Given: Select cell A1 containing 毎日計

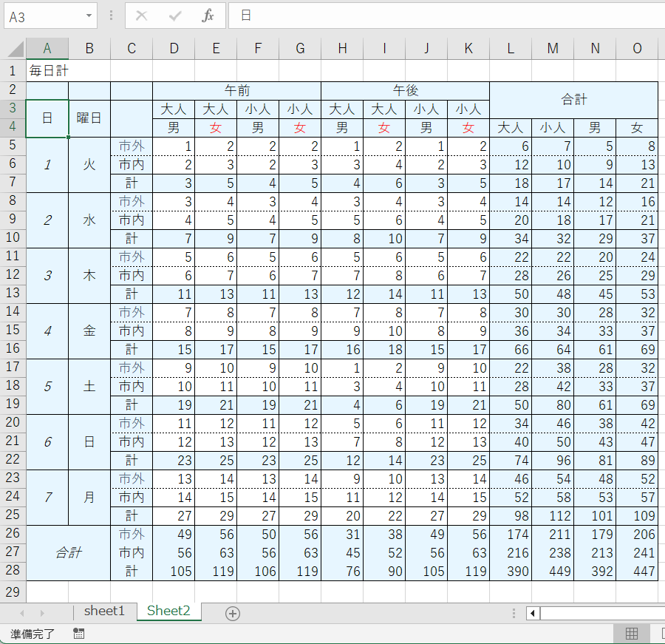Looking at the screenshot, I should click(x=47, y=72).
